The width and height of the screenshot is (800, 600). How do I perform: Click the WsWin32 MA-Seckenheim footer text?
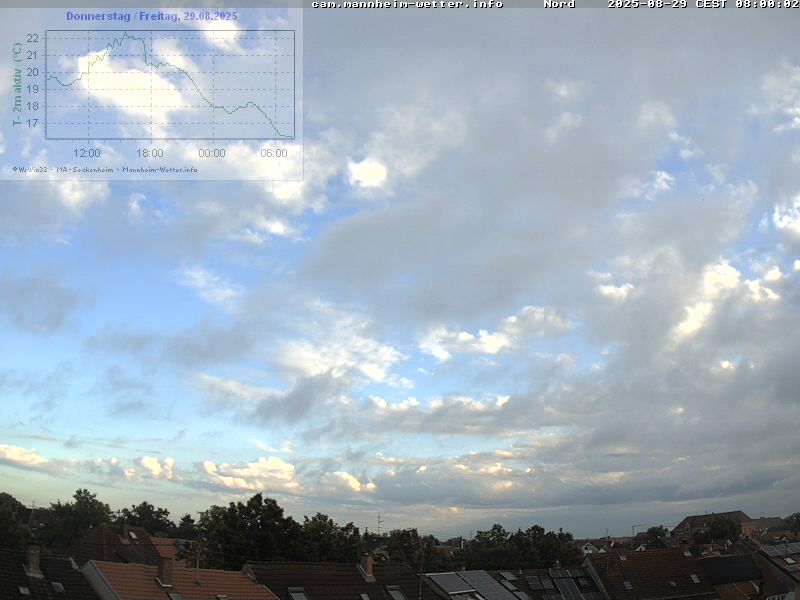[105, 169]
